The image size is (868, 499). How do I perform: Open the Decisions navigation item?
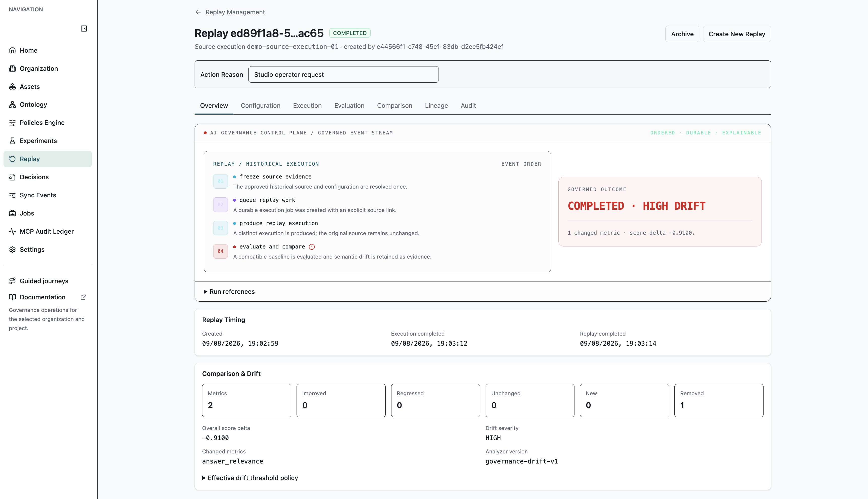(x=48, y=177)
